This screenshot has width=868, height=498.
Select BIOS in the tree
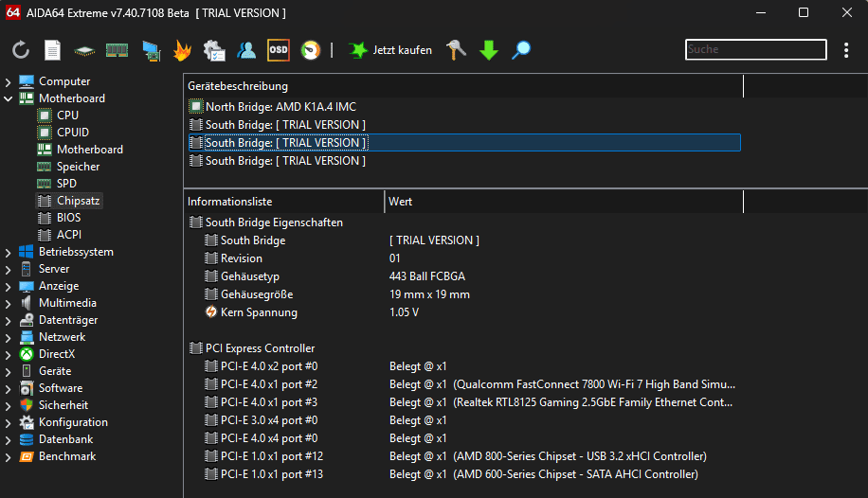point(68,218)
